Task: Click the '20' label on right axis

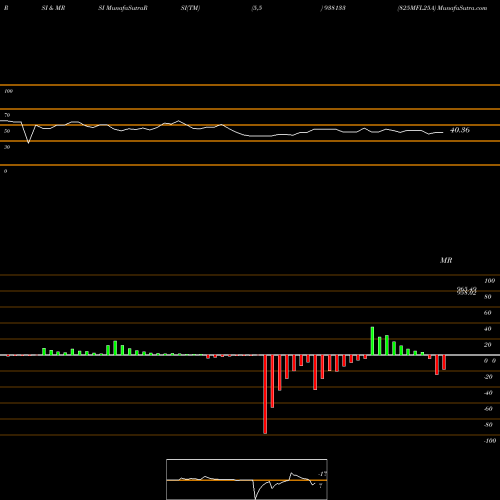Action: pyautogui.click(x=488, y=345)
